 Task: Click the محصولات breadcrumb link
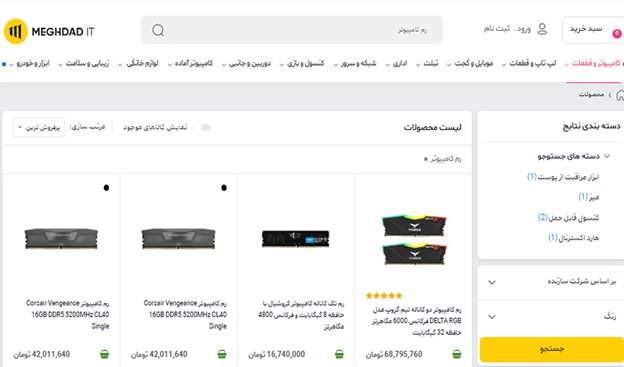pyautogui.click(x=591, y=95)
